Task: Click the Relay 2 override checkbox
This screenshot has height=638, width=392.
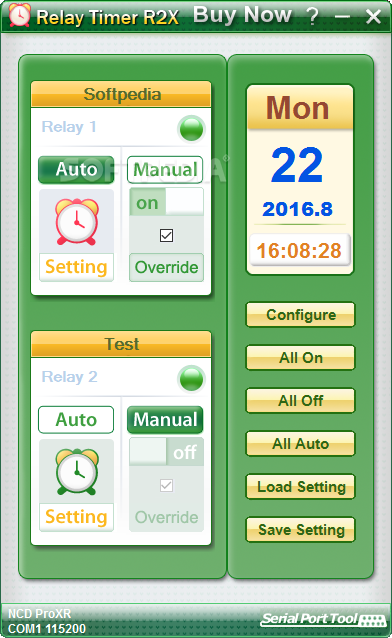Action: (x=166, y=485)
